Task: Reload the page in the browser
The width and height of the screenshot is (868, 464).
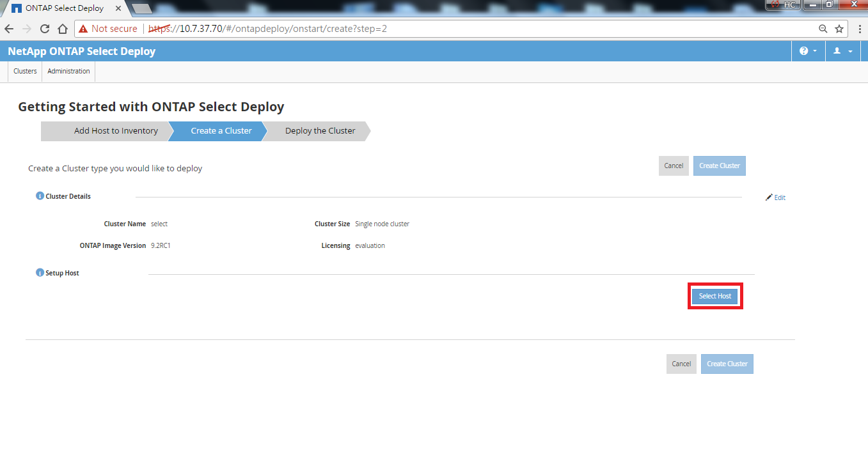Action: click(x=45, y=29)
